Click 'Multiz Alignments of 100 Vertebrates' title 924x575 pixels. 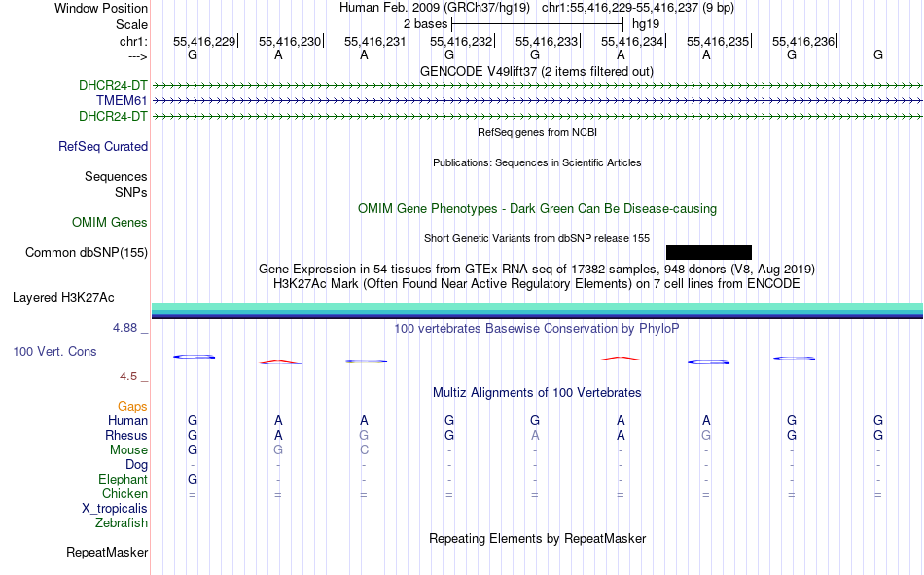coord(537,393)
